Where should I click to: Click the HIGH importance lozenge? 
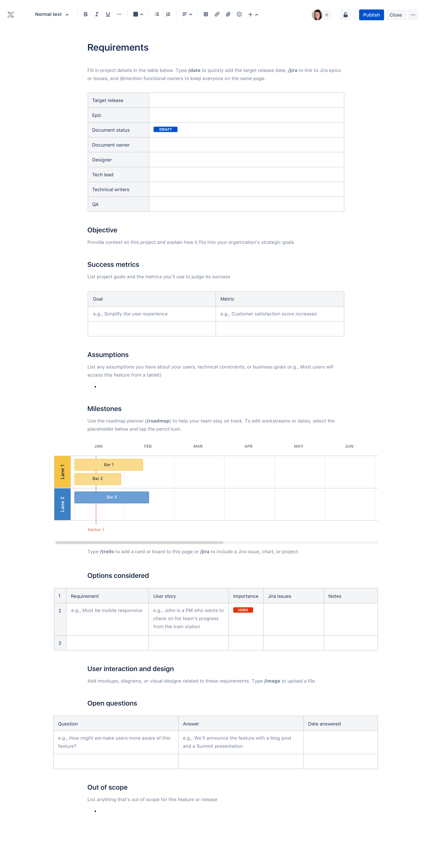243,610
